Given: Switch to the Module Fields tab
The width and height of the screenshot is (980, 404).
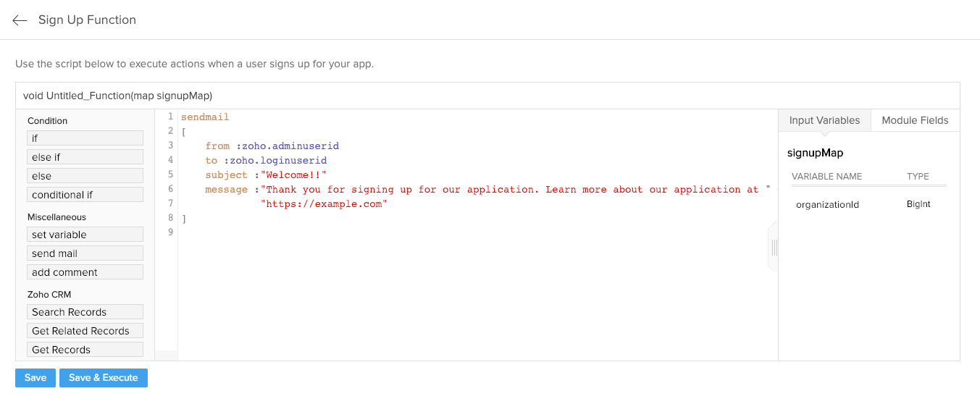Looking at the screenshot, I should (914, 120).
